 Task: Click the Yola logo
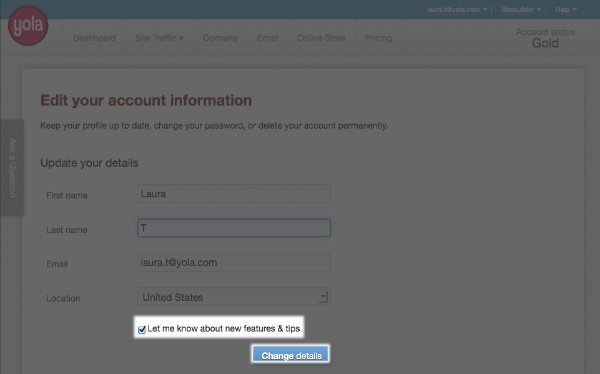pos(28,25)
